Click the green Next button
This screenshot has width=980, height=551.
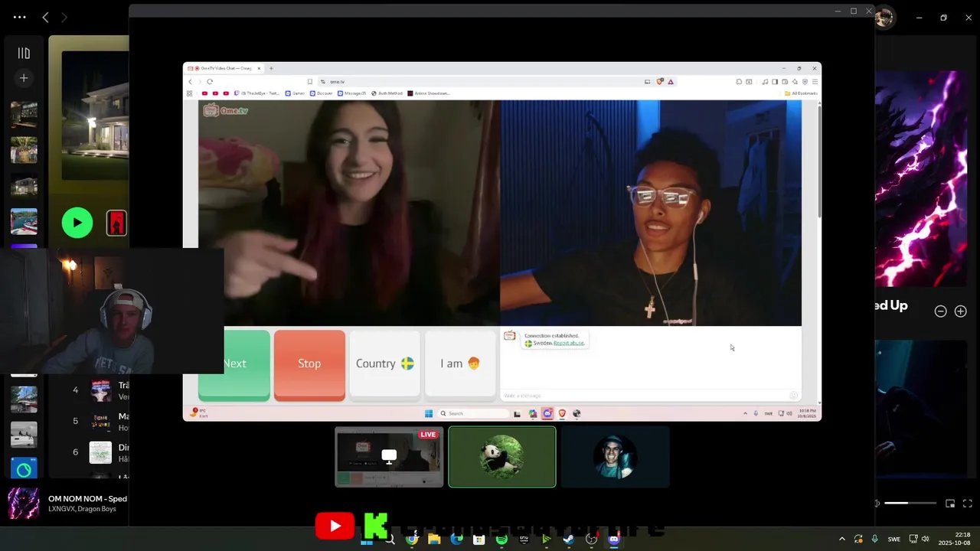[234, 364]
